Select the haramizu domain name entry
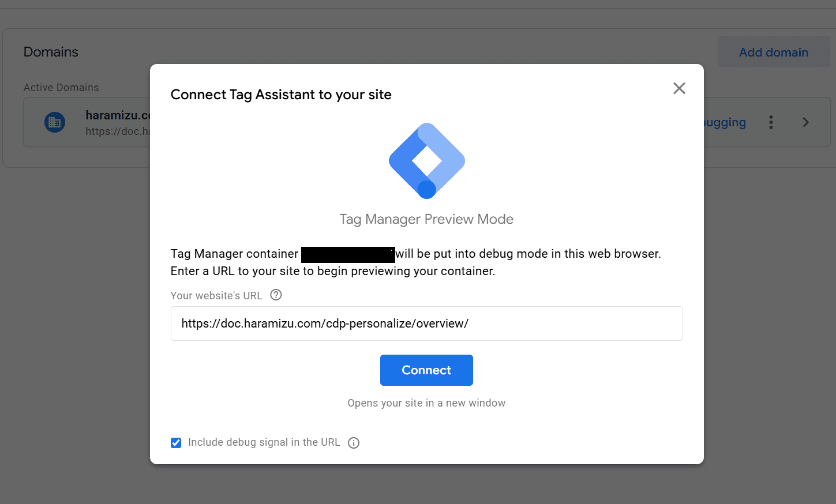Image resolution: width=836 pixels, height=504 pixels. click(117, 115)
